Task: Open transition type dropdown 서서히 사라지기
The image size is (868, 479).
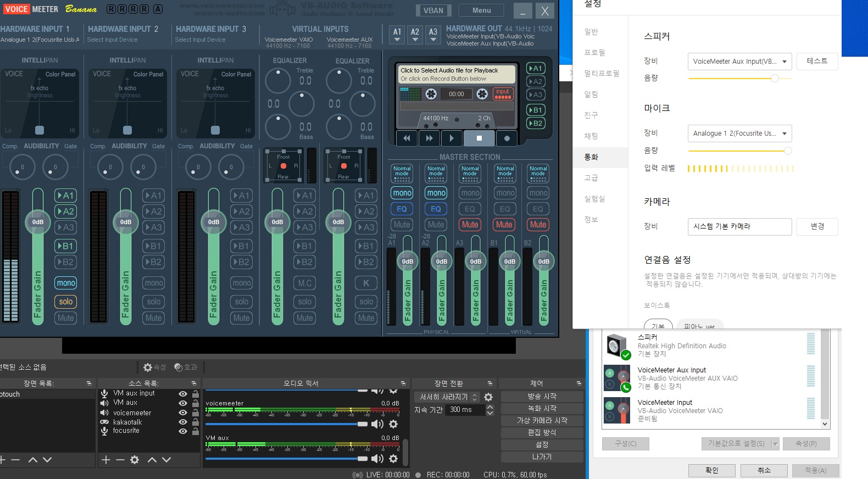Action: tap(447, 397)
